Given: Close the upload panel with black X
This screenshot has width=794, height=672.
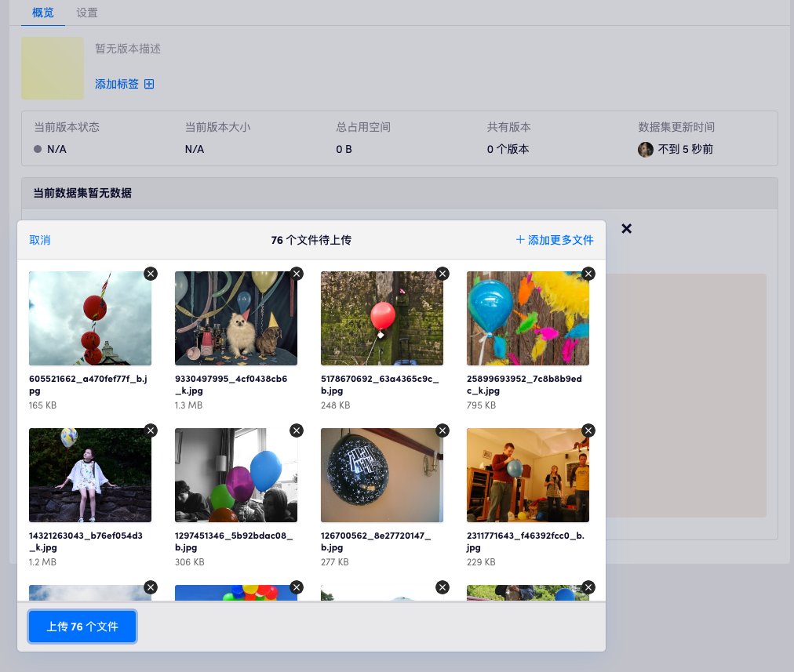Looking at the screenshot, I should tap(626, 228).
